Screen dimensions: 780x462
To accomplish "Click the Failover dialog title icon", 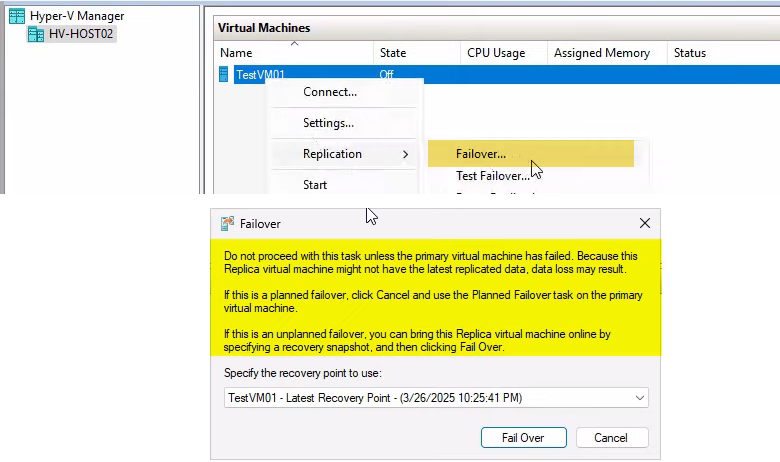I will click(x=227, y=223).
